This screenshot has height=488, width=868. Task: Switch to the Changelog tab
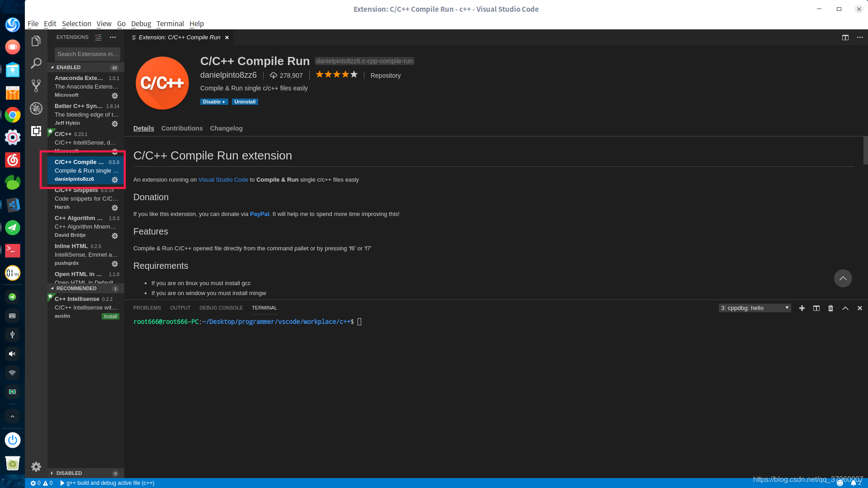coord(226,128)
